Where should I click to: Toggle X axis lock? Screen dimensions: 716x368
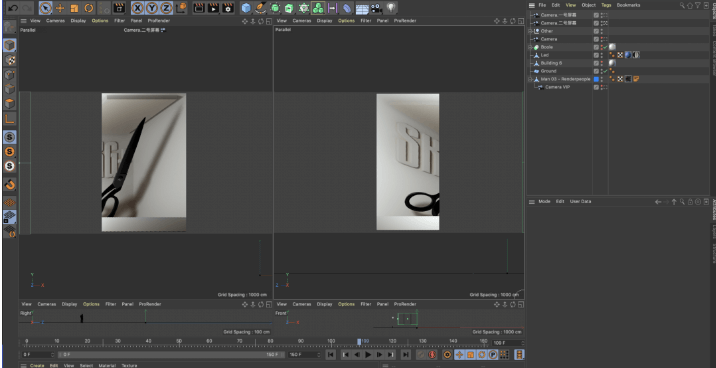pyautogui.click(x=137, y=8)
